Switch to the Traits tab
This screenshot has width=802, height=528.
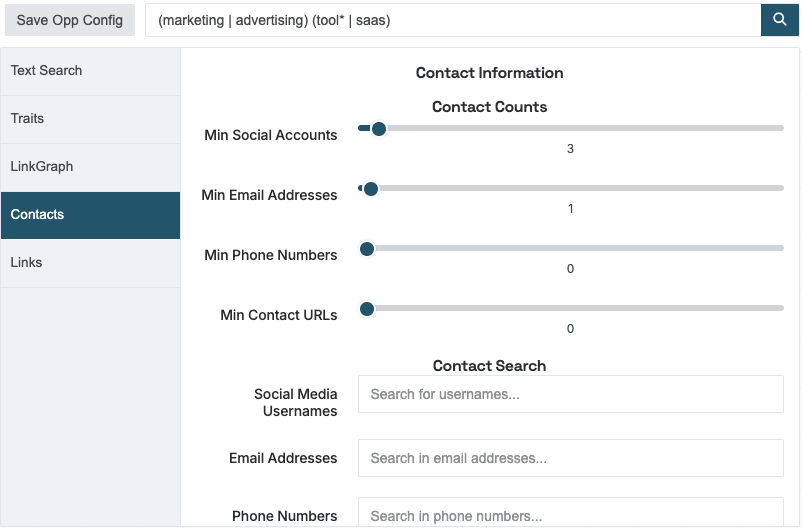91,119
